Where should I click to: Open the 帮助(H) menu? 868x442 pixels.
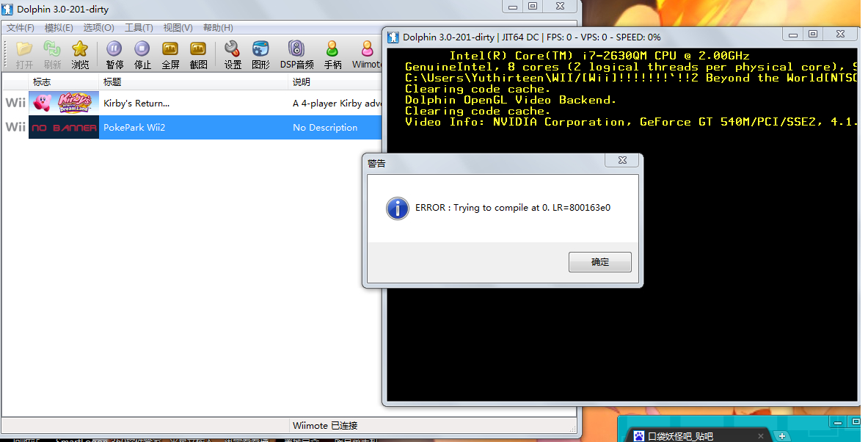(x=218, y=28)
